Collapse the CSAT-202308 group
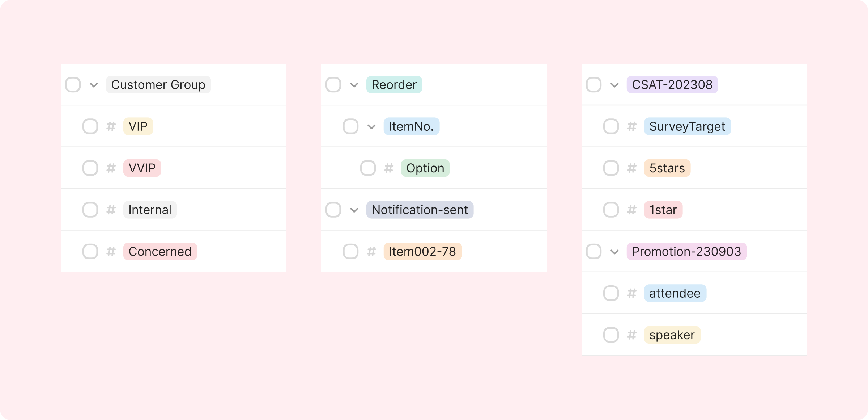 click(614, 85)
